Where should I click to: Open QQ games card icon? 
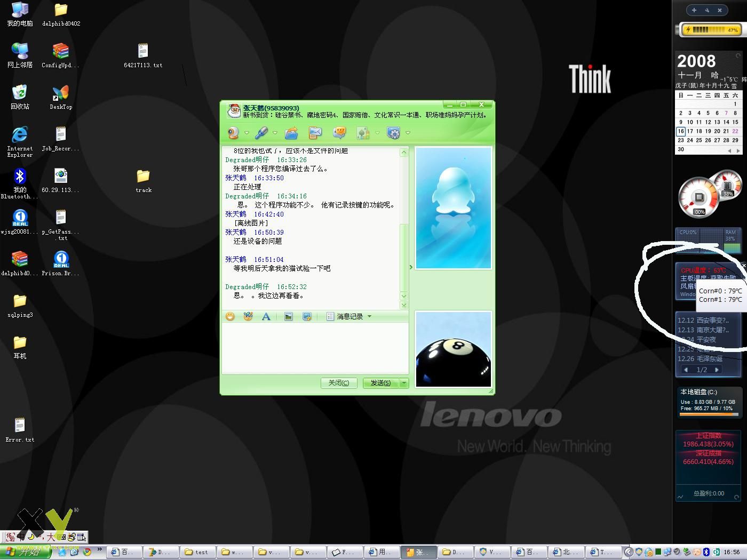(363, 133)
